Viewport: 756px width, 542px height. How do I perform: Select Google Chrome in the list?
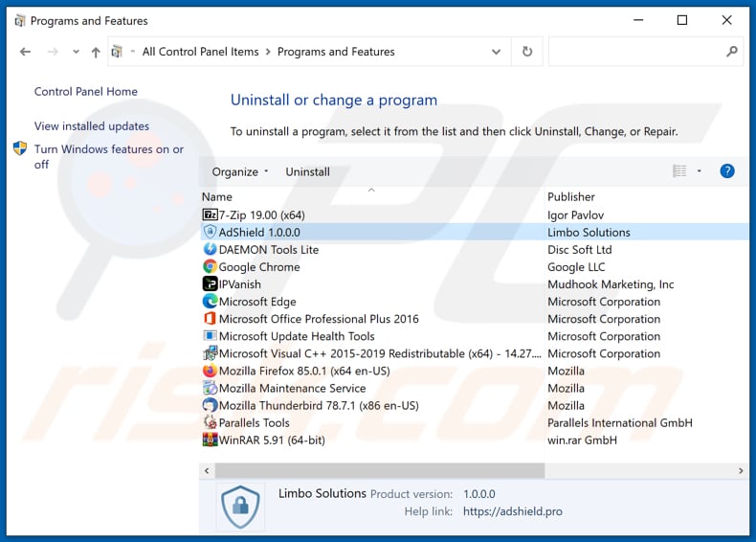pyautogui.click(x=475, y=267)
